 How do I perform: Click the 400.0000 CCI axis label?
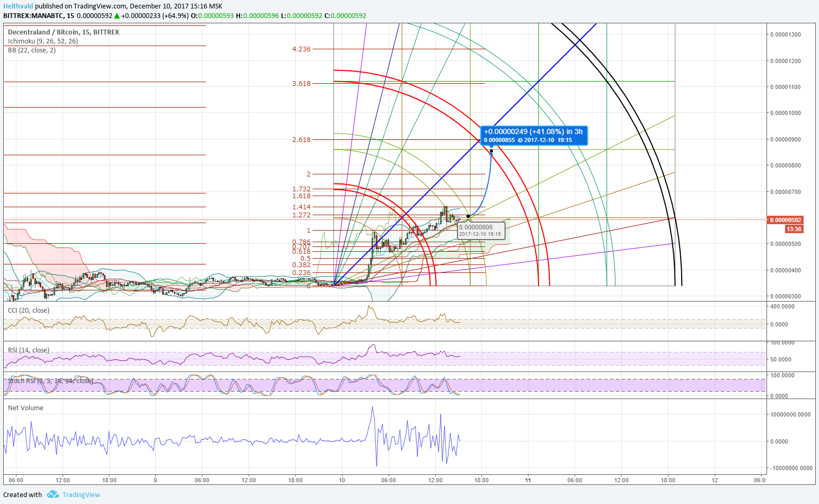point(782,306)
